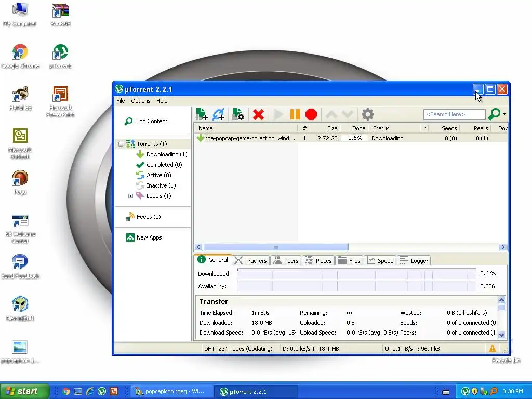Click the green magnifier search icon

pyautogui.click(x=495, y=114)
